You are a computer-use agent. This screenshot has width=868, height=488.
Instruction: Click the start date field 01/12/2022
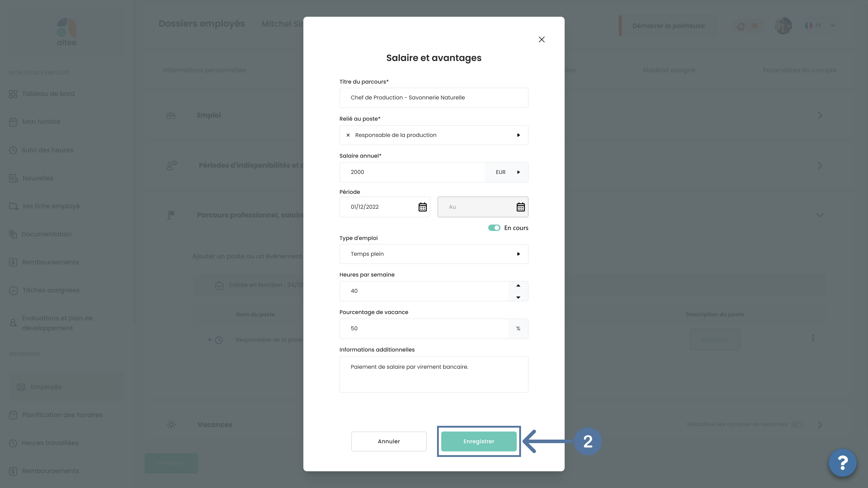385,207
